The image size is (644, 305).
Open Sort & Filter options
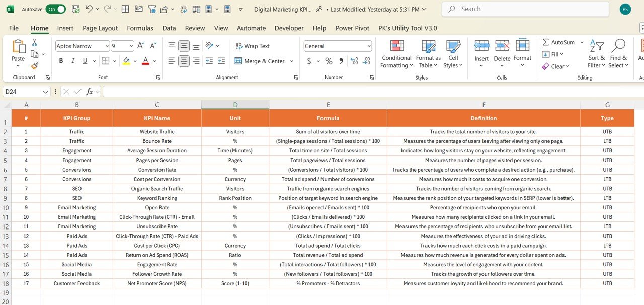tap(597, 54)
